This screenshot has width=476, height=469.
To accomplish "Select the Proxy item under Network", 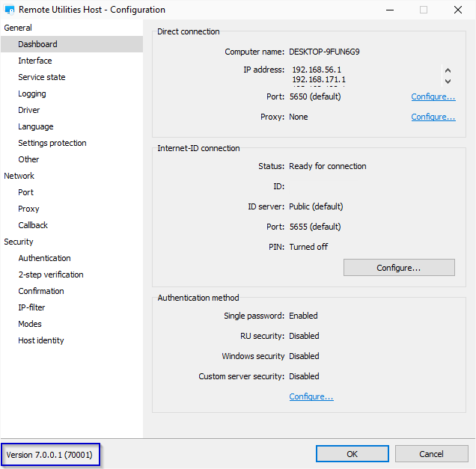I will (x=28, y=209).
